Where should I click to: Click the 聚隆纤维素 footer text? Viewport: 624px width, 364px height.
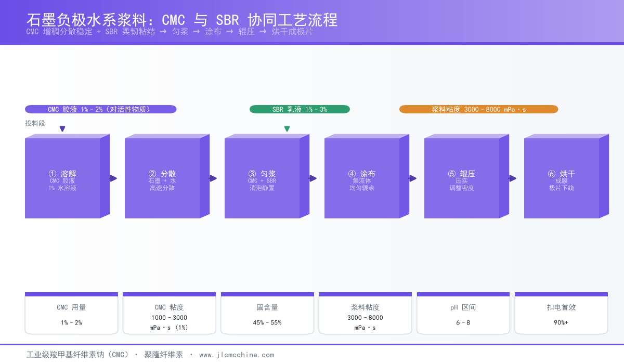(164, 355)
